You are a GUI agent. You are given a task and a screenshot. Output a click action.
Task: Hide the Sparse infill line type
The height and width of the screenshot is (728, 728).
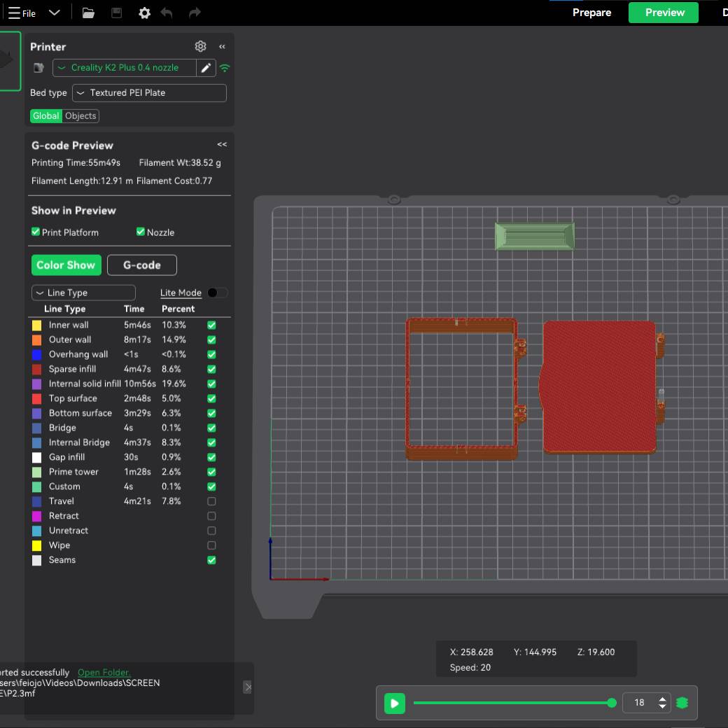tap(211, 369)
